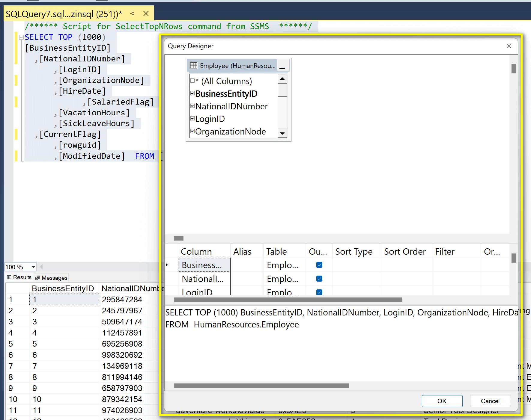Click the Table column header
The image size is (531, 420).
[x=285, y=252]
